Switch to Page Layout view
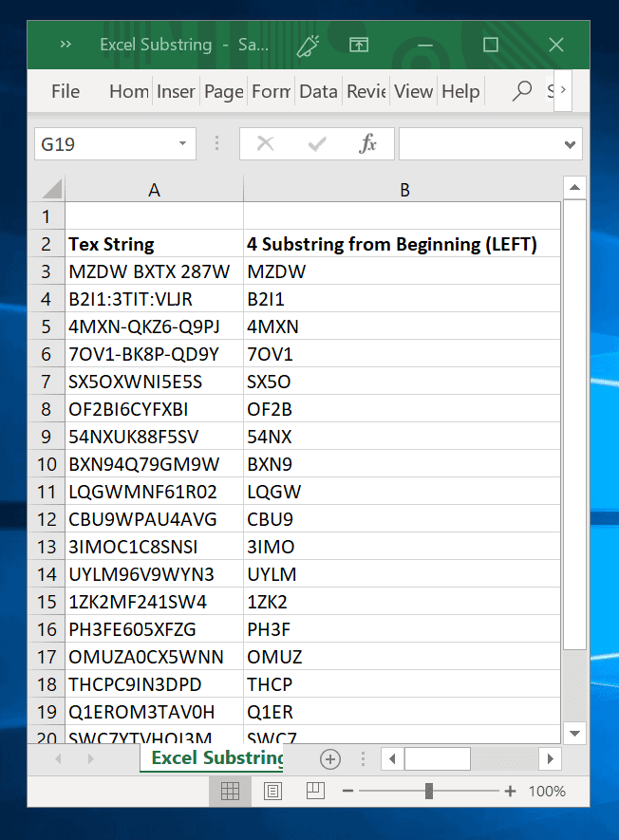 (x=272, y=791)
